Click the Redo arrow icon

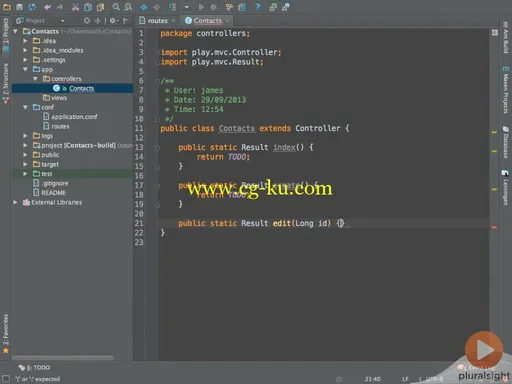point(60,7)
